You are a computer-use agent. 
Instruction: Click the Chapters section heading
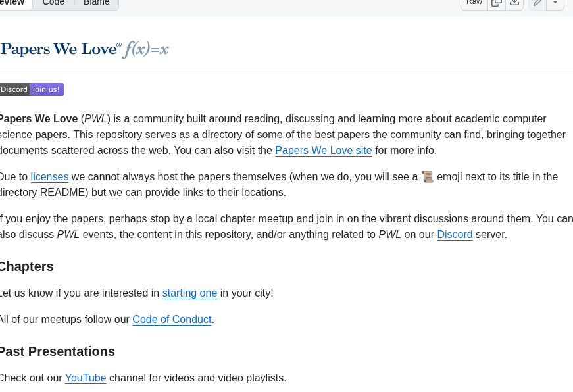27,266
